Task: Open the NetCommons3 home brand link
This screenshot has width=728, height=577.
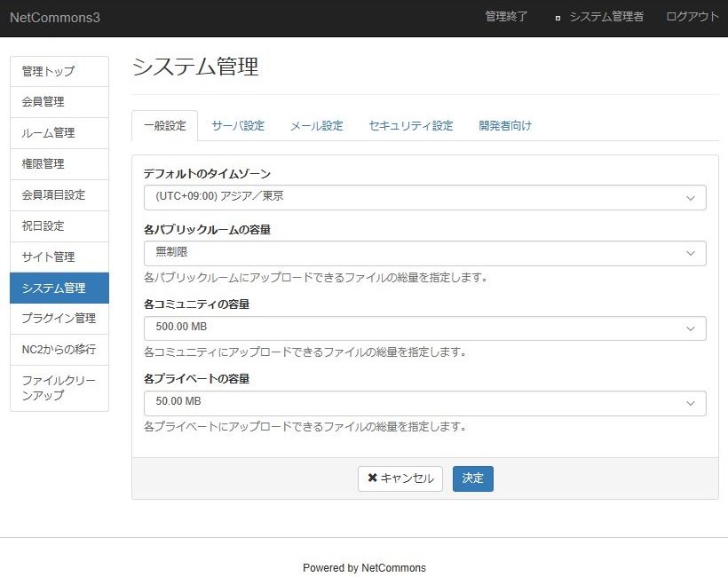Action: coord(54,18)
